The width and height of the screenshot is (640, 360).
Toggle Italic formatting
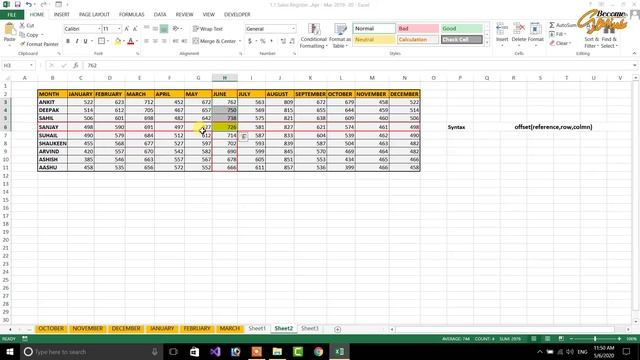[x=76, y=41]
